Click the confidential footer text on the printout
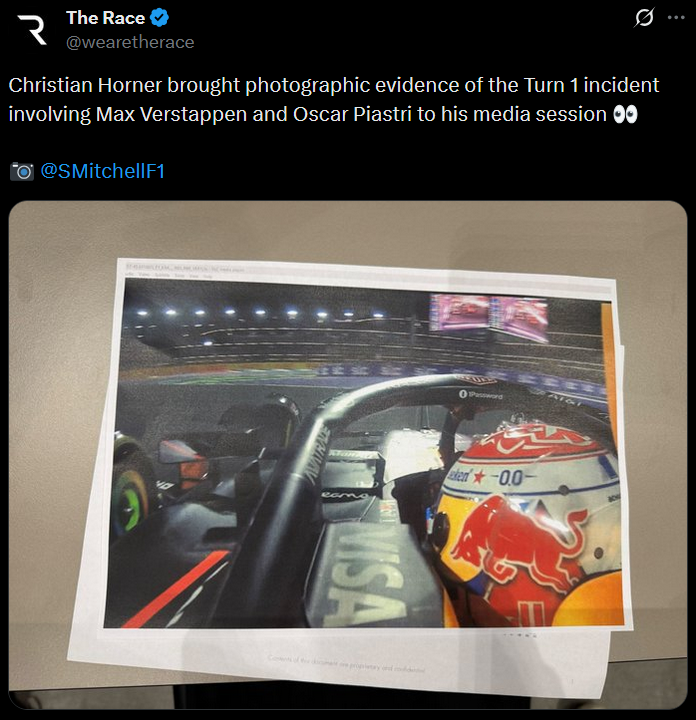696x720 pixels. (x=347, y=664)
